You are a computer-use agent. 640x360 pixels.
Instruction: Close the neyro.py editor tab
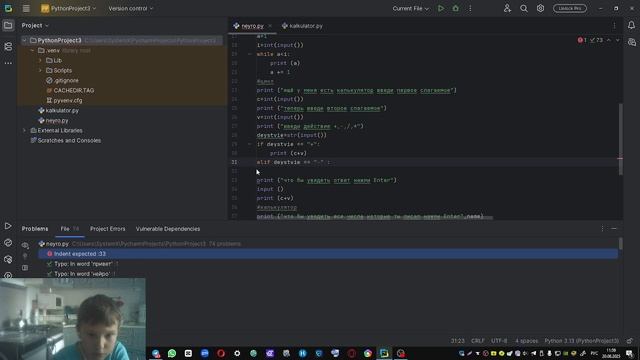pos(270,26)
